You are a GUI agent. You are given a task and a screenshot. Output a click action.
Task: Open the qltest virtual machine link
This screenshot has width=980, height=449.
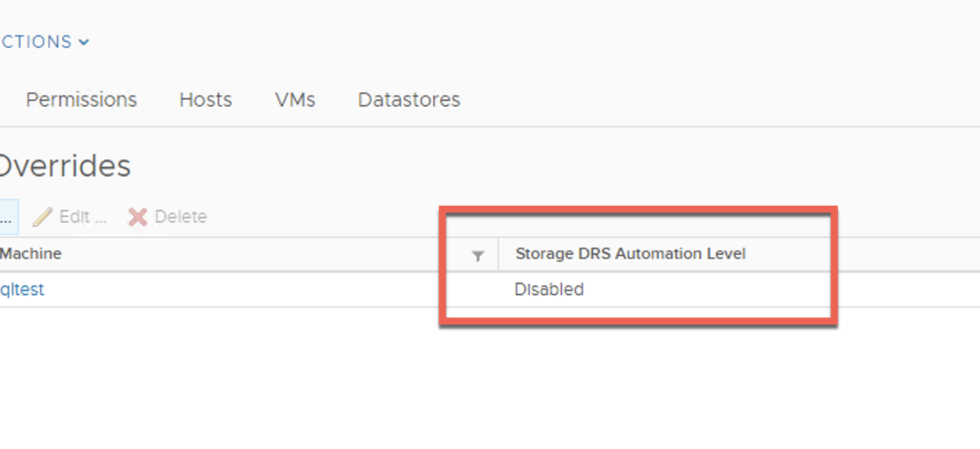[x=22, y=290]
